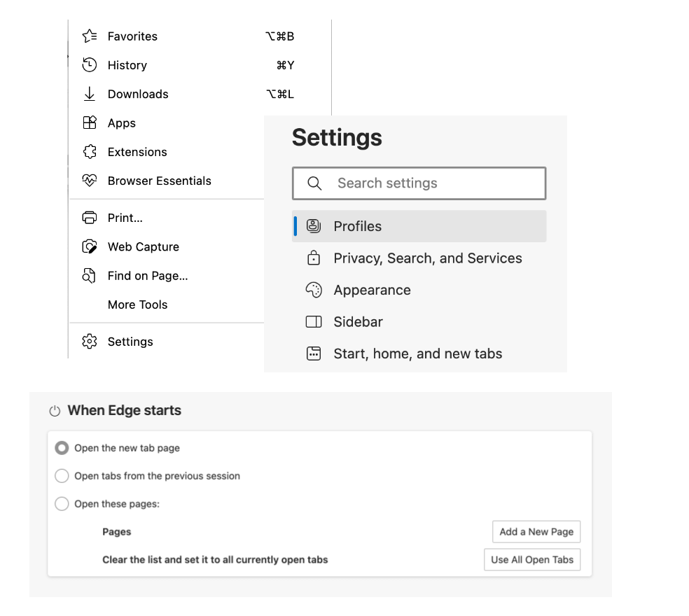Click the Find on Page icon
The height and width of the screenshot is (616, 689).
point(89,276)
